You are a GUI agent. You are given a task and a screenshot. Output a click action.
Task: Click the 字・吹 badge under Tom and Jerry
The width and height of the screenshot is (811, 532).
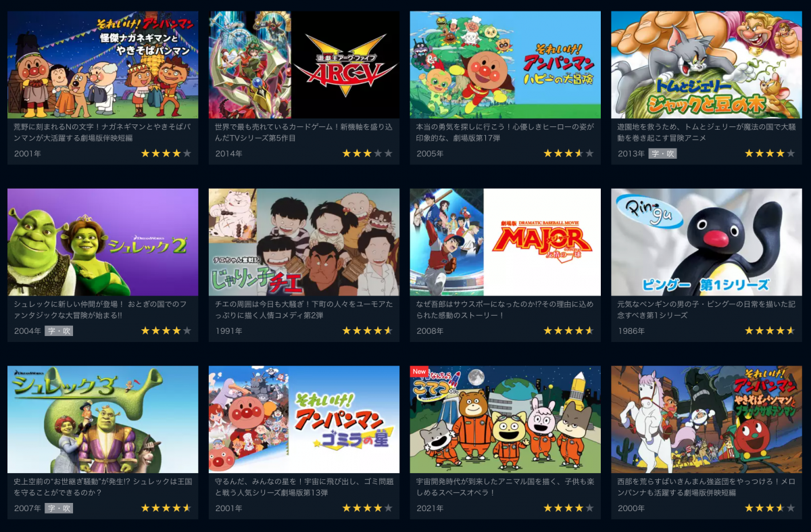[662, 153]
